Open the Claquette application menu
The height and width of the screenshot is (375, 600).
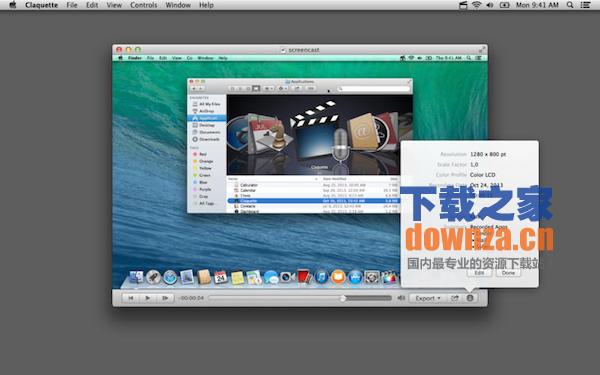(x=41, y=5)
